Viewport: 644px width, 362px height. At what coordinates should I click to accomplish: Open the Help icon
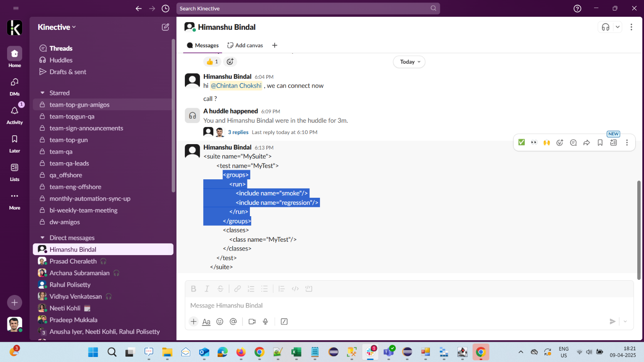point(577,8)
